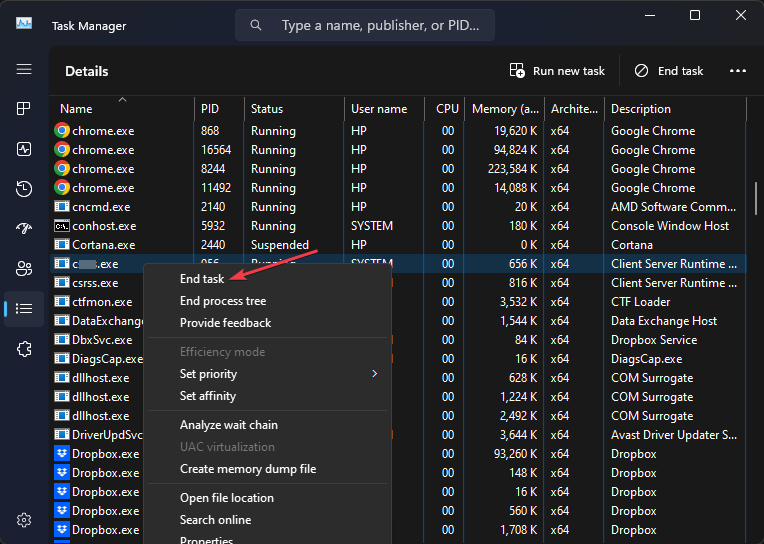764x544 pixels.
Task: Open the Users page icon
Action: click(x=24, y=268)
